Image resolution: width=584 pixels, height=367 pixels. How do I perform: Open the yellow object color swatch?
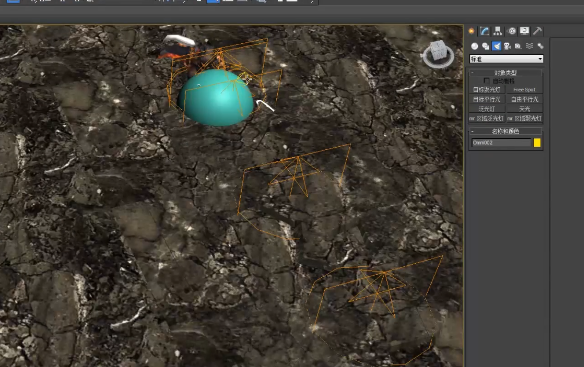point(537,143)
